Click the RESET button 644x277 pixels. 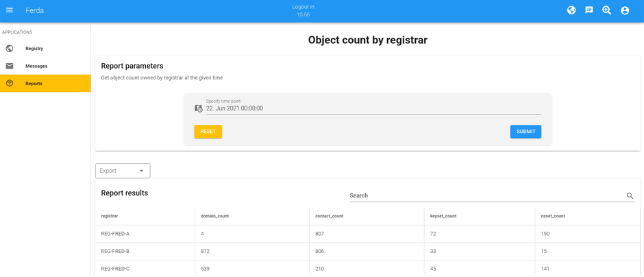[x=208, y=132]
